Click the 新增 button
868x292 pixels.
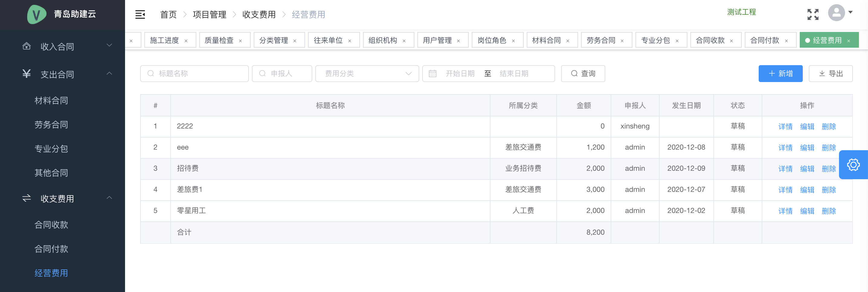tap(780, 74)
